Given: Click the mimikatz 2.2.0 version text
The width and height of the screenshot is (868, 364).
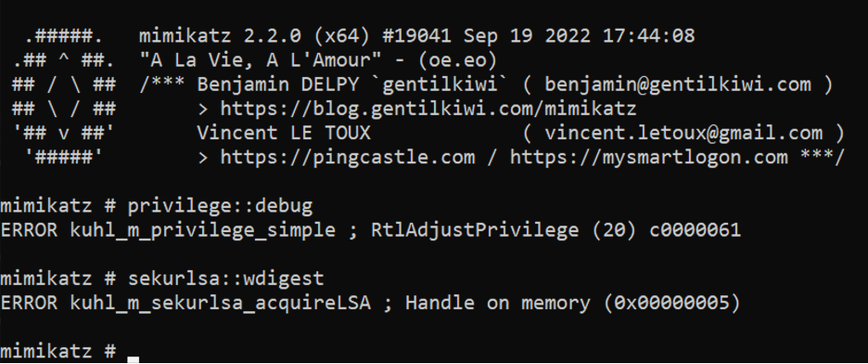Looking at the screenshot, I should pos(221,36).
